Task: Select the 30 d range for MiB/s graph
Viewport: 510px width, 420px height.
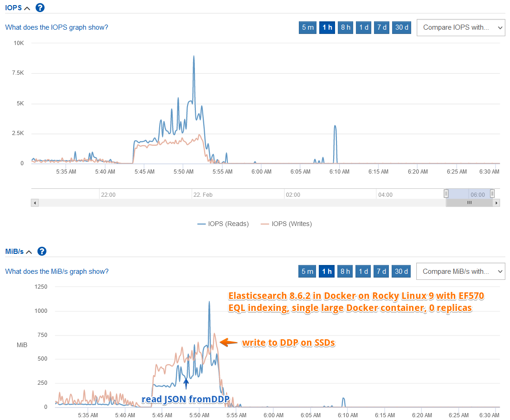Action: coord(401,271)
